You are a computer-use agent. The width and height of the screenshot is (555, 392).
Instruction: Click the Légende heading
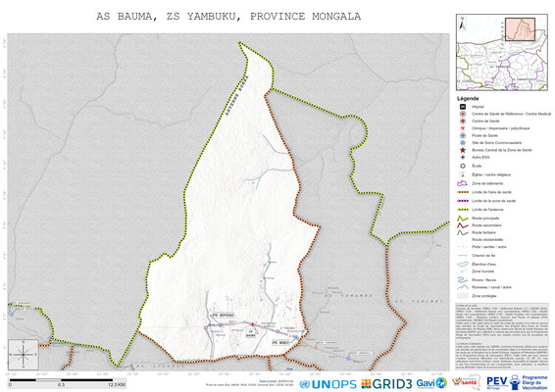pyautogui.click(x=468, y=98)
